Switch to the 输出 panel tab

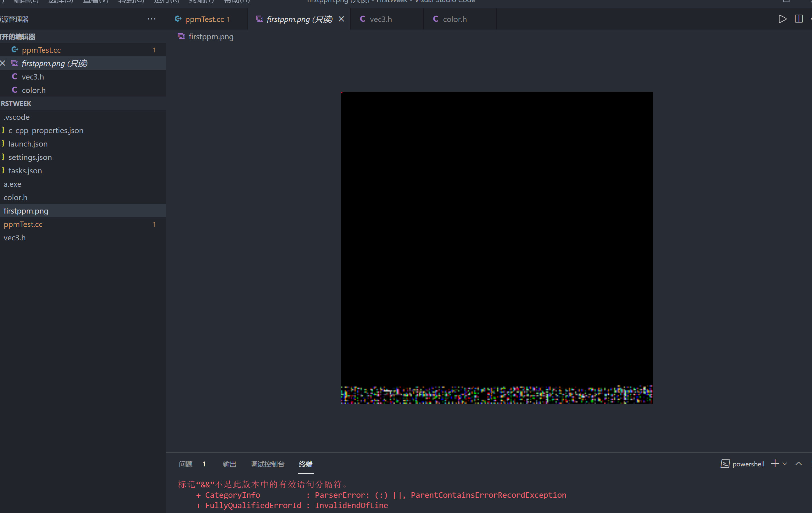pyautogui.click(x=229, y=464)
